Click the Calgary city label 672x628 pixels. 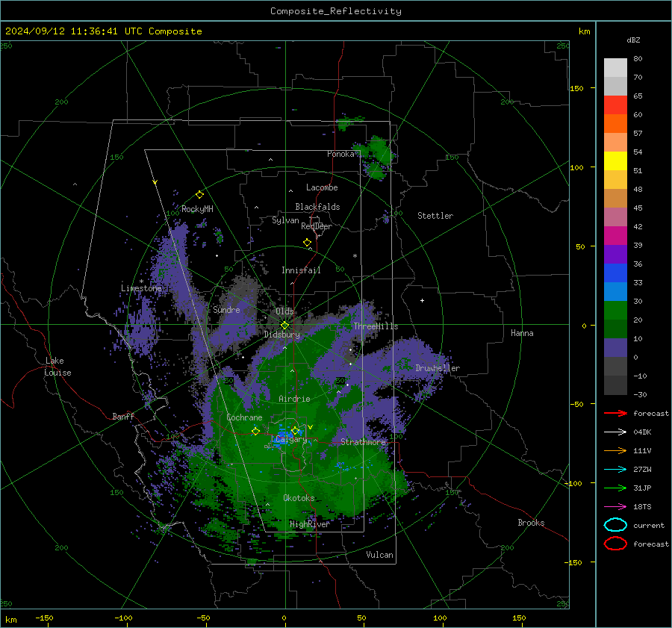point(291,439)
